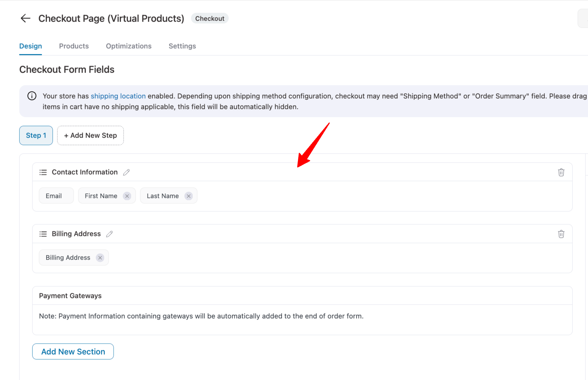
Task: Click drag handle of Contact Information
Action: coord(43,172)
